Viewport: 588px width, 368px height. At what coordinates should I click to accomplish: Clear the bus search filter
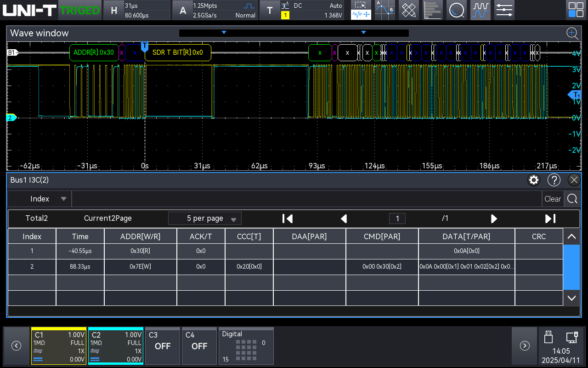point(553,199)
